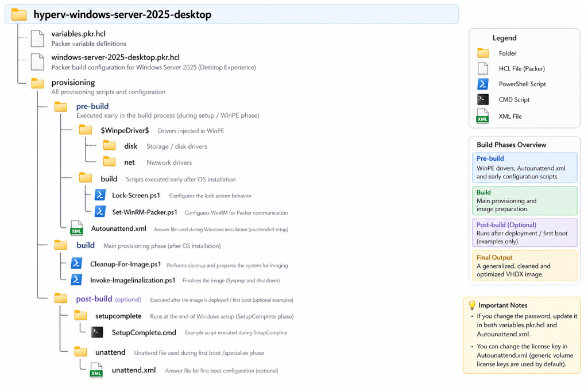The width and height of the screenshot is (588, 392).
Task: Click the PowerShell icon next to Set-WinRM-Packer.ps1
Action: pyautogui.click(x=100, y=211)
